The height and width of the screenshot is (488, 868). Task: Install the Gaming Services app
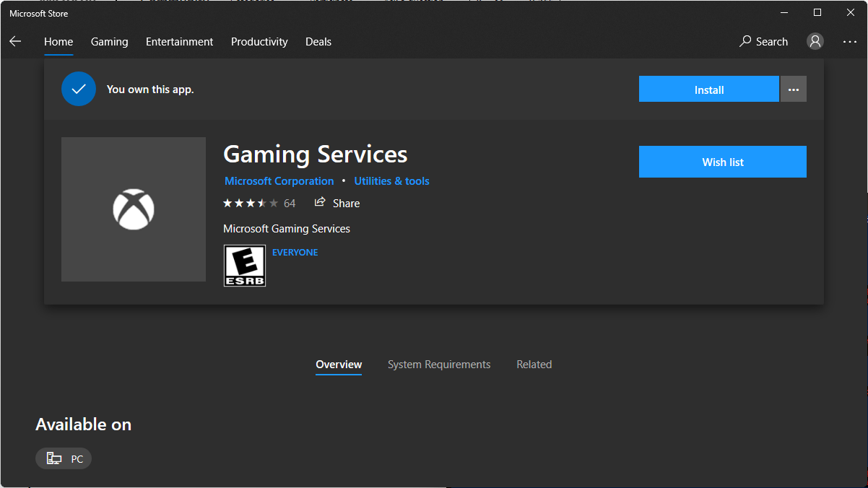pos(709,90)
